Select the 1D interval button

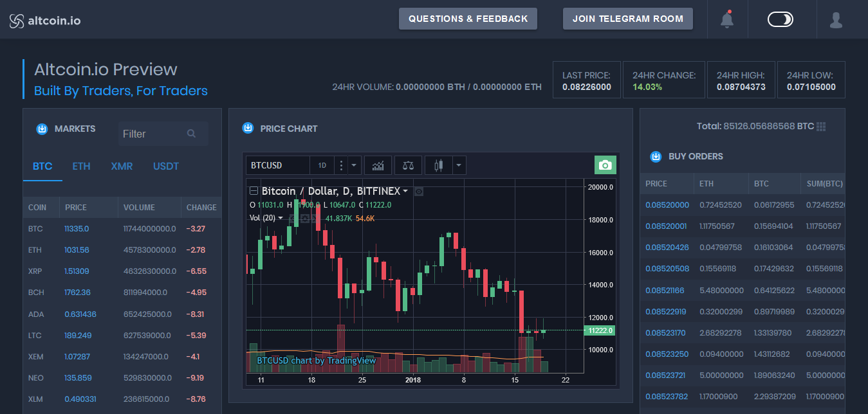(x=322, y=165)
